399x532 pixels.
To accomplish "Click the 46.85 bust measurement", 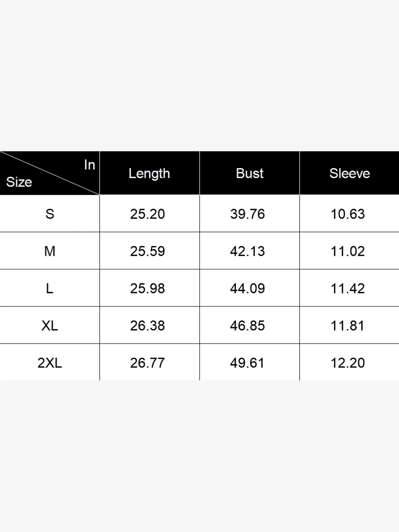I will click(247, 326).
